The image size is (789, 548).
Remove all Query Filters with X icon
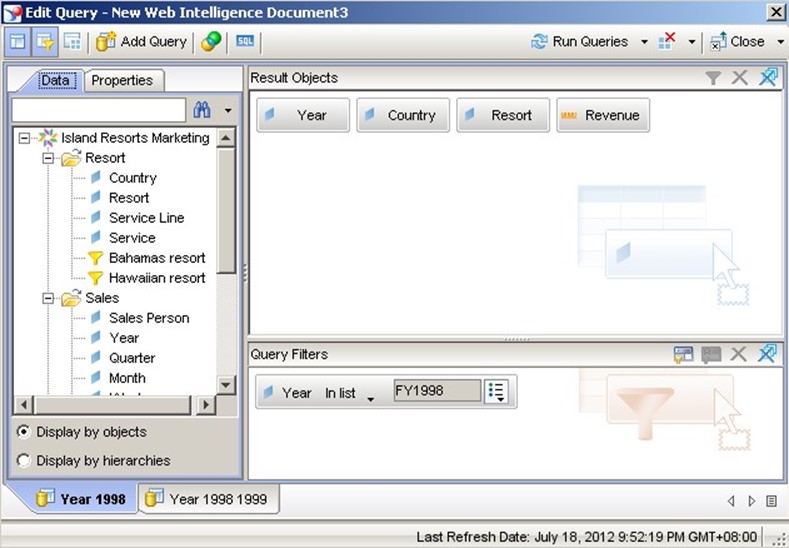[x=739, y=354]
